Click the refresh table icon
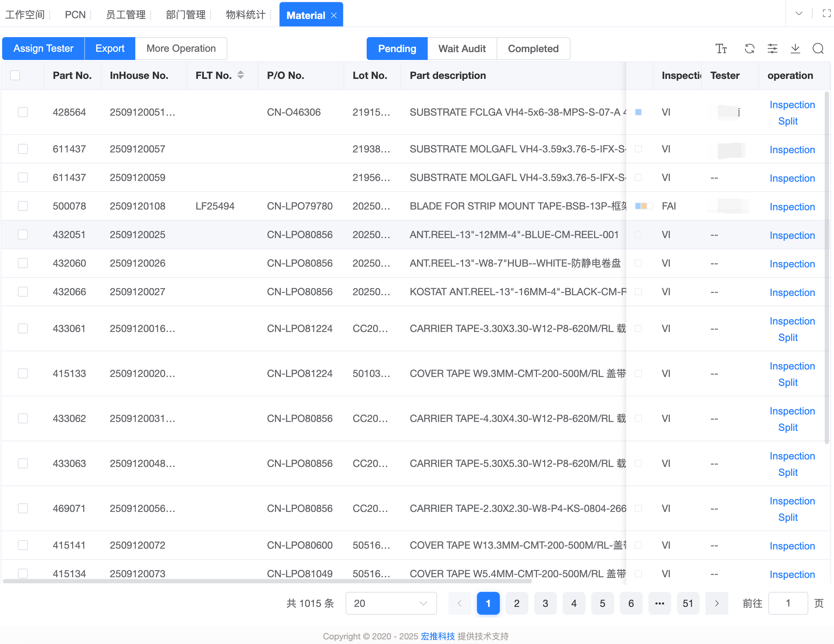The image size is (834, 644). (x=749, y=49)
